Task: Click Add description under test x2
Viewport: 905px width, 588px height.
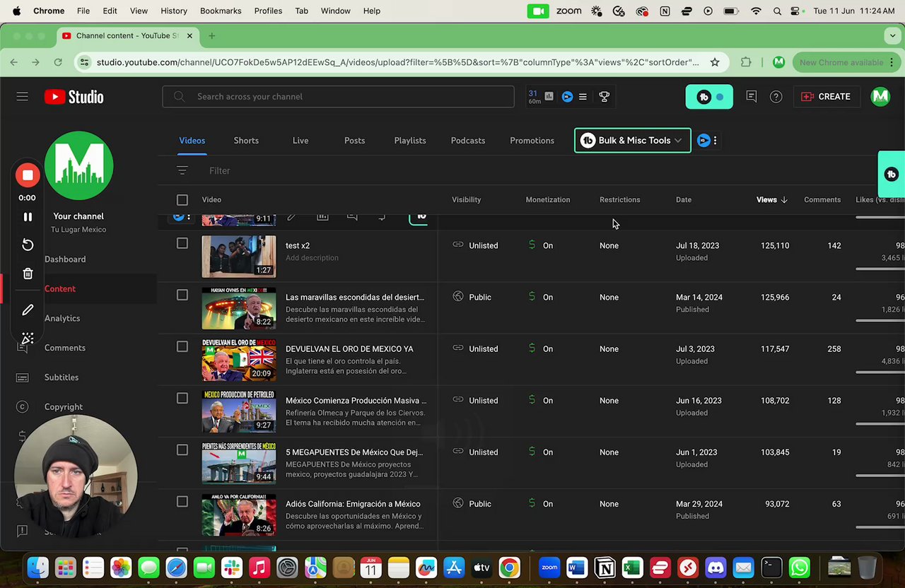Action: point(312,258)
